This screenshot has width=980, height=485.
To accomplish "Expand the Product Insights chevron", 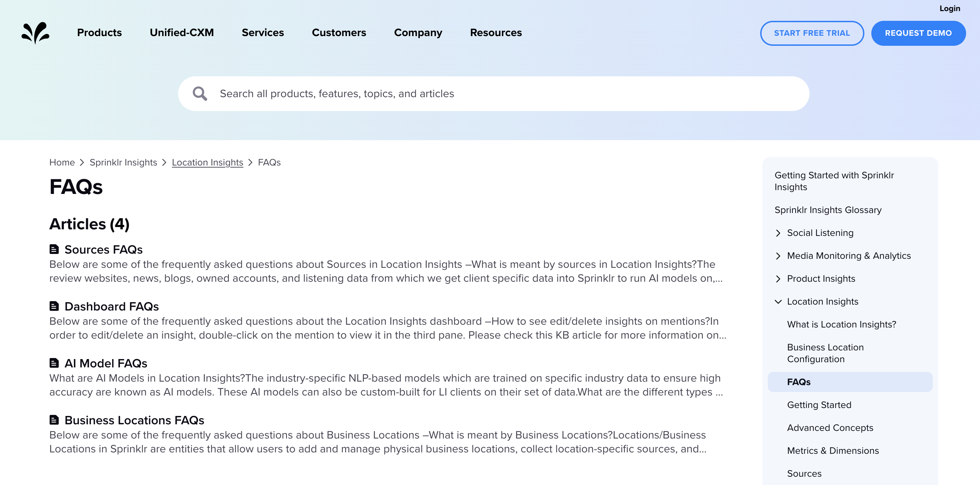I will 778,279.
